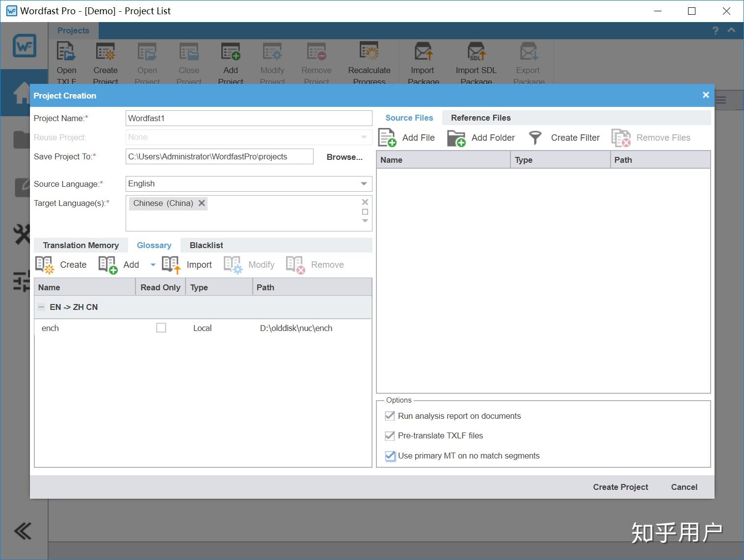744x560 pixels.
Task: Click glossary Path column header
Action: pyautogui.click(x=312, y=287)
